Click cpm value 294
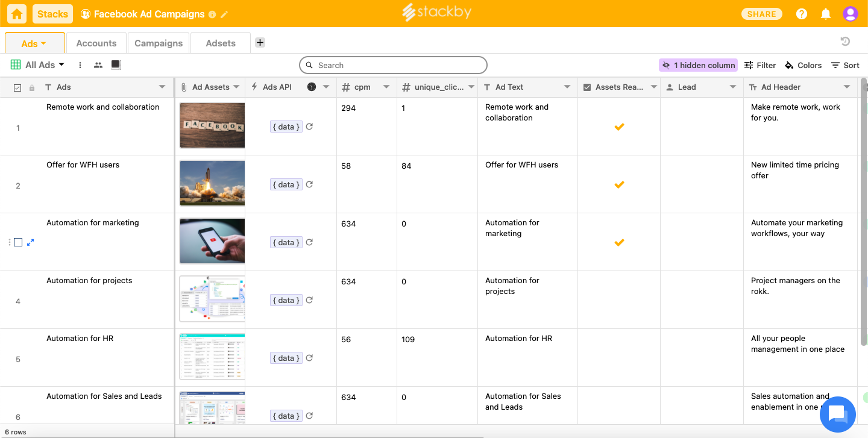The height and width of the screenshot is (438, 868). pos(348,108)
